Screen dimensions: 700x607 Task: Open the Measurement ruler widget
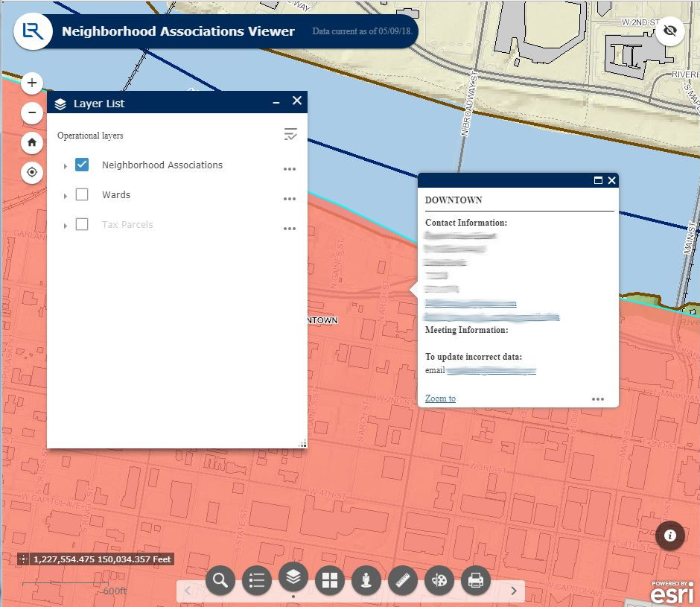coord(403,579)
